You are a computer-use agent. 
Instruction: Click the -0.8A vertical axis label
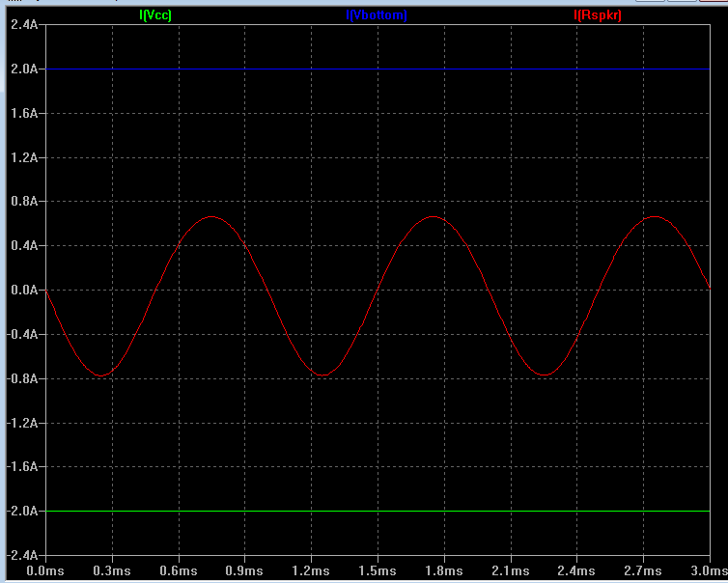(x=22, y=378)
